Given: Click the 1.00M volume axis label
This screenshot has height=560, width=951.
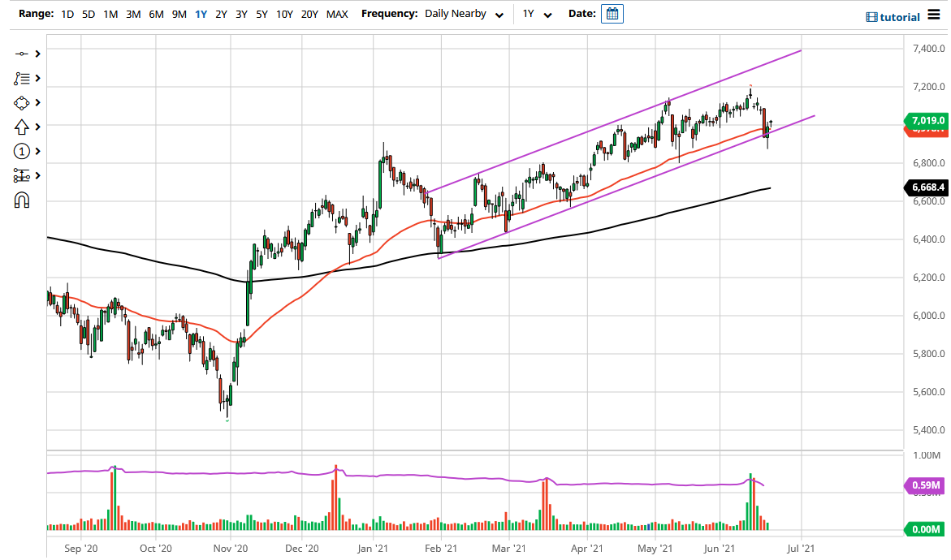Looking at the screenshot, I should (x=927, y=456).
